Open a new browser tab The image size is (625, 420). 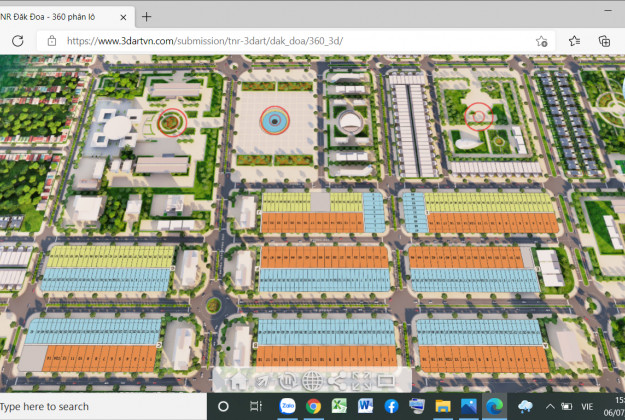146,16
